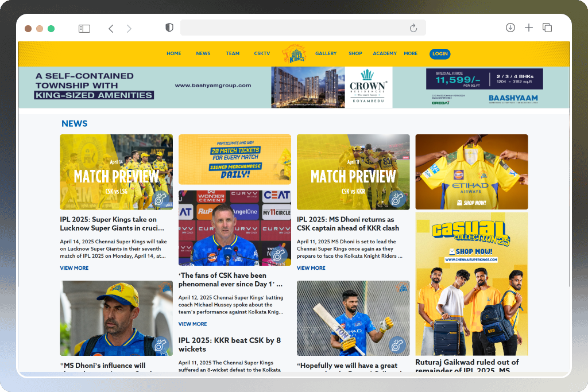Open the coach in yellow cap photo
The width and height of the screenshot is (588, 392).
point(116,318)
